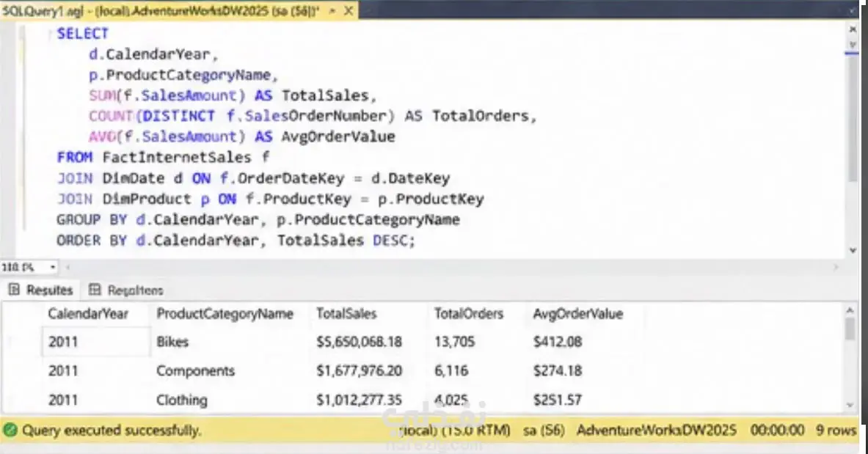Select the $5,650,068.18 TotalSales cell
Viewport: 868px width, 454px height.
coord(360,342)
